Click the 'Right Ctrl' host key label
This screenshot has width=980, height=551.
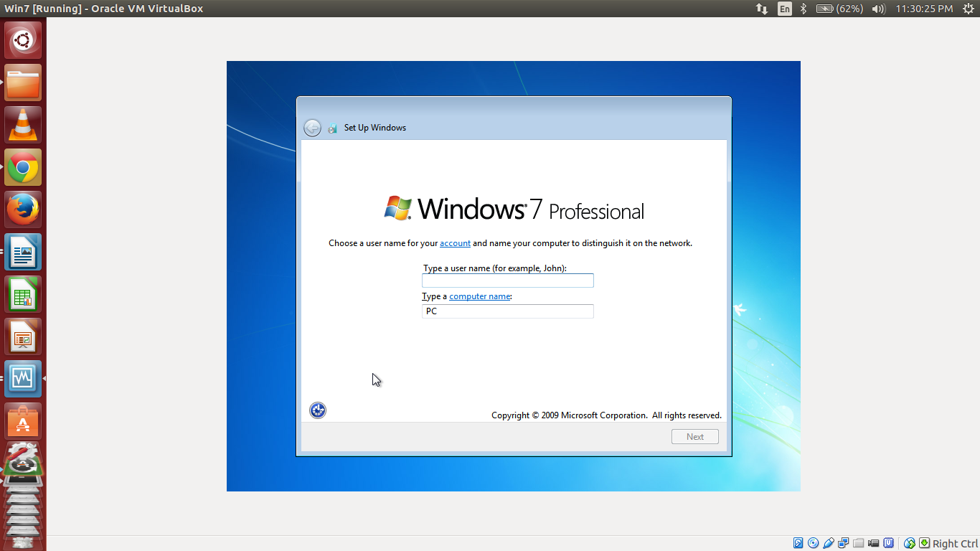tap(955, 544)
